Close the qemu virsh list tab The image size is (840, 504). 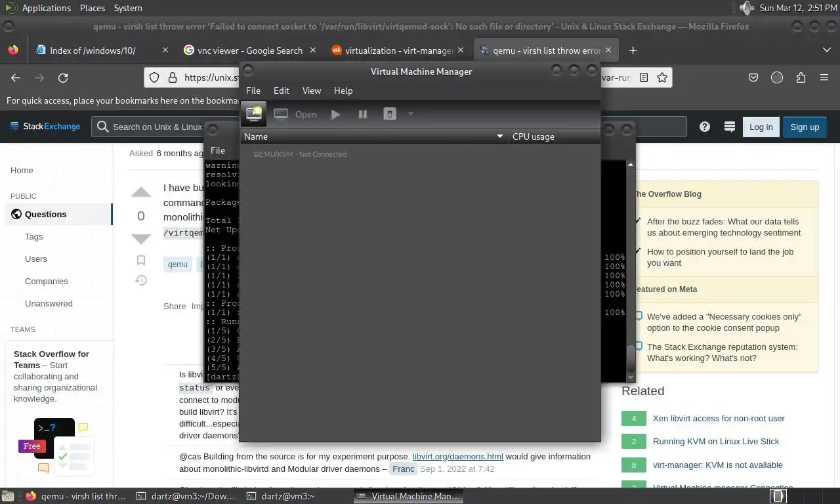pos(608,51)
